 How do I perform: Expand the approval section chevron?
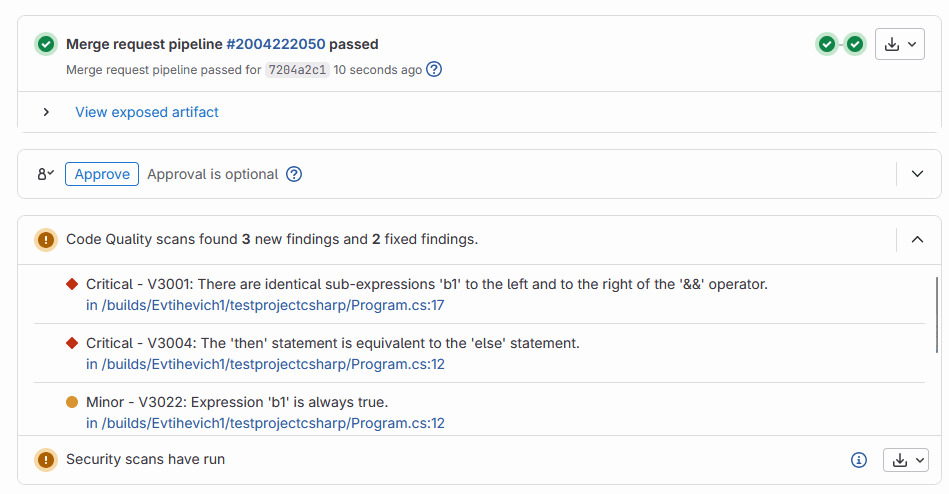coord(918,174)
